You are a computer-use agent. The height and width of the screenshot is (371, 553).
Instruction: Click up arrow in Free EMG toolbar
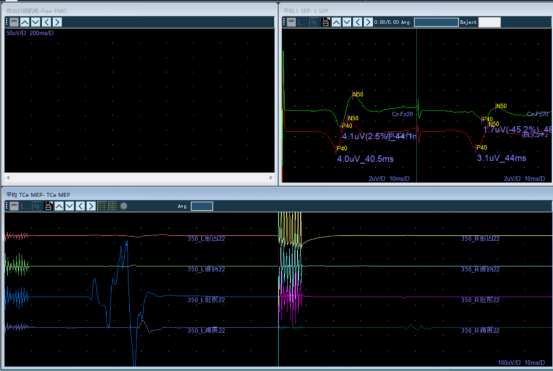coord(25,22)
